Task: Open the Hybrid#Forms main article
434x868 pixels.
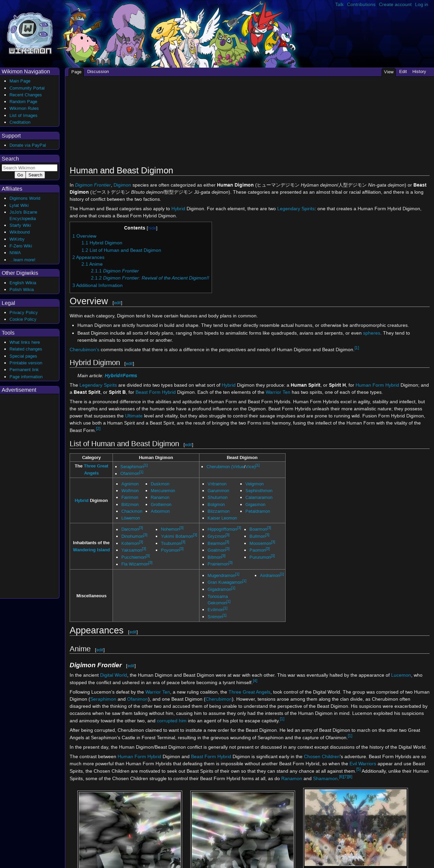Action: click(121, 376)
